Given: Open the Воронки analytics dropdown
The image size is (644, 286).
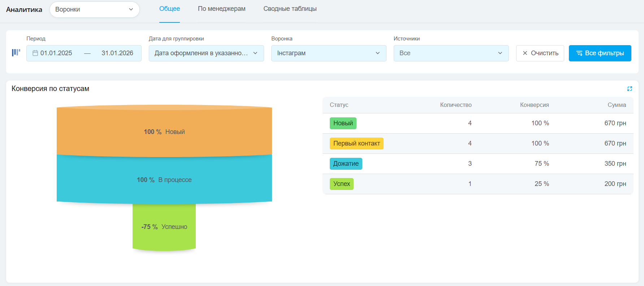Looking at the screenshot, I should click(x=94, y=9).
